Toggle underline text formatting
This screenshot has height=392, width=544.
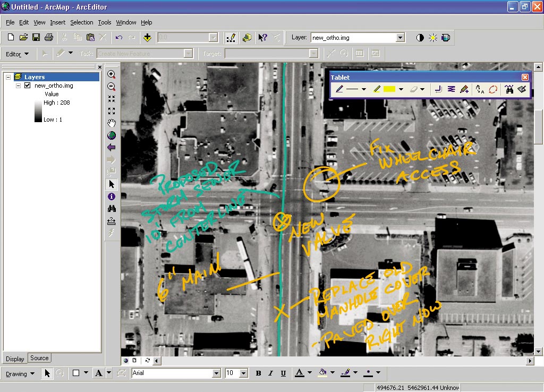283,373
